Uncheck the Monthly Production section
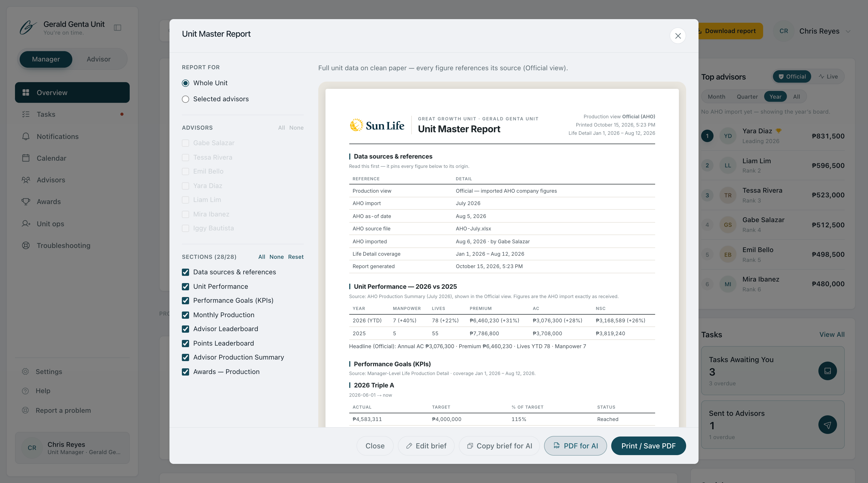This screenshot has width=868, height=483. pos(185,315)
